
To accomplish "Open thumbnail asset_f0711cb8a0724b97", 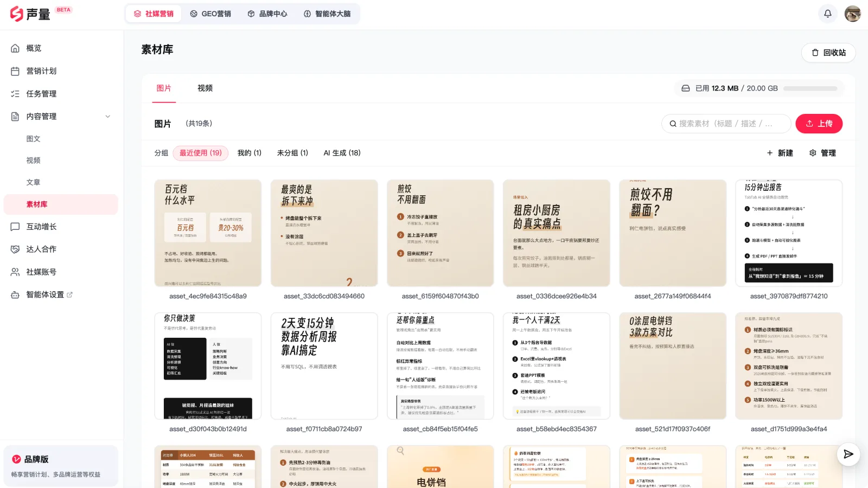I will click(324, 366).
